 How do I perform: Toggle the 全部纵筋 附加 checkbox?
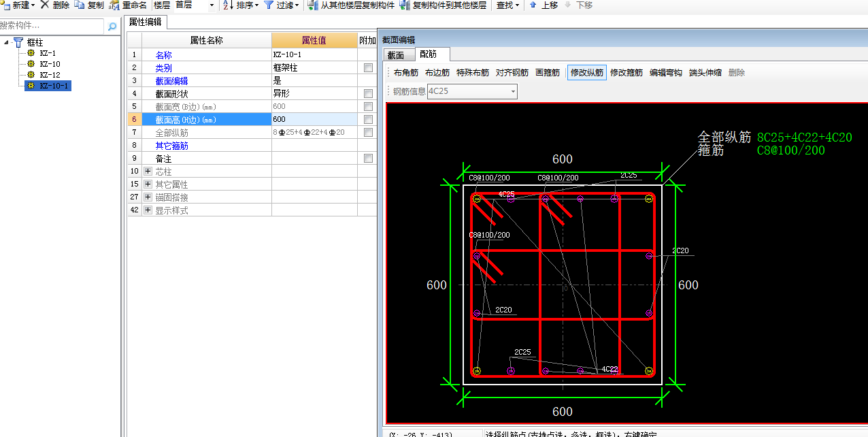pos(368,133)
